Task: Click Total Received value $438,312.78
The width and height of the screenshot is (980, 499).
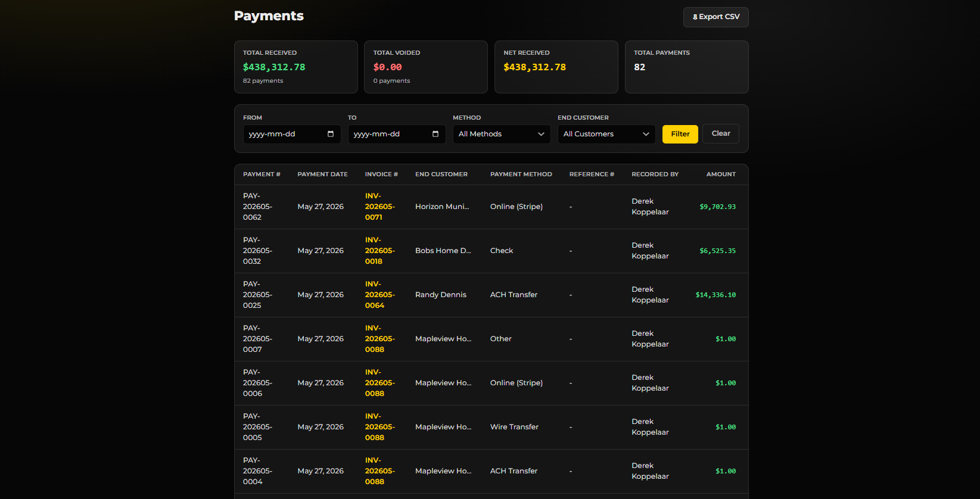Action: pyautogui.click(x=274, y=67)
